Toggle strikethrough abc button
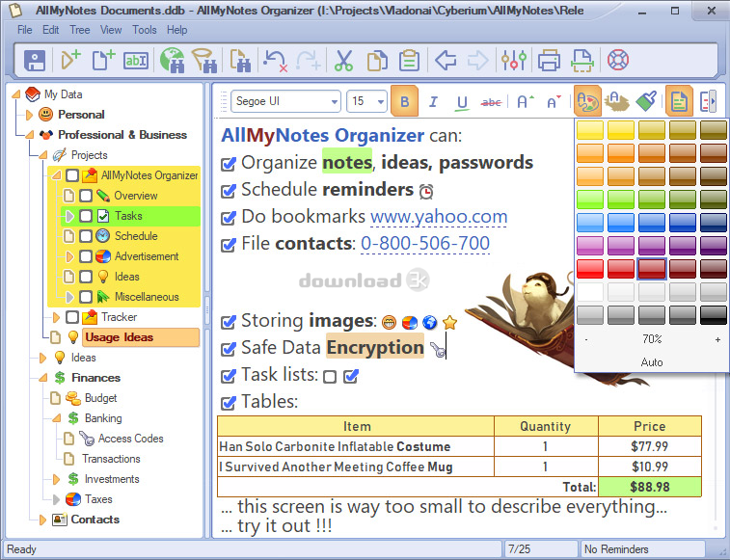The image size is (730, 560). 491,102
